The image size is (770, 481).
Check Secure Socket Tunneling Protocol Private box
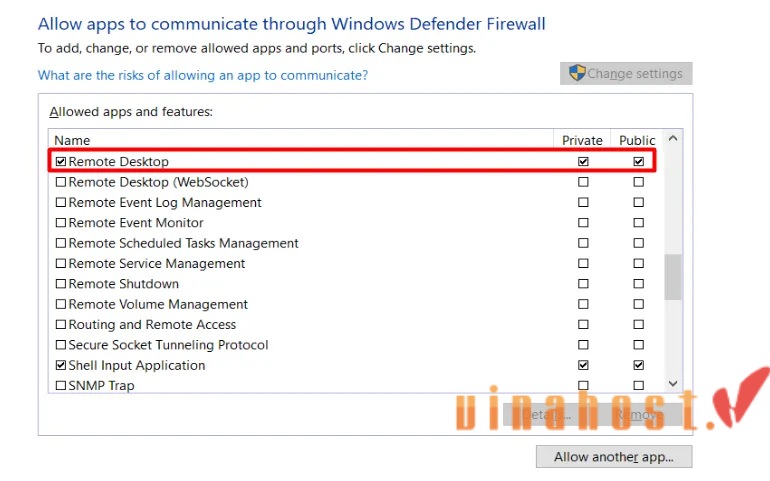click(x=583, y=345)
